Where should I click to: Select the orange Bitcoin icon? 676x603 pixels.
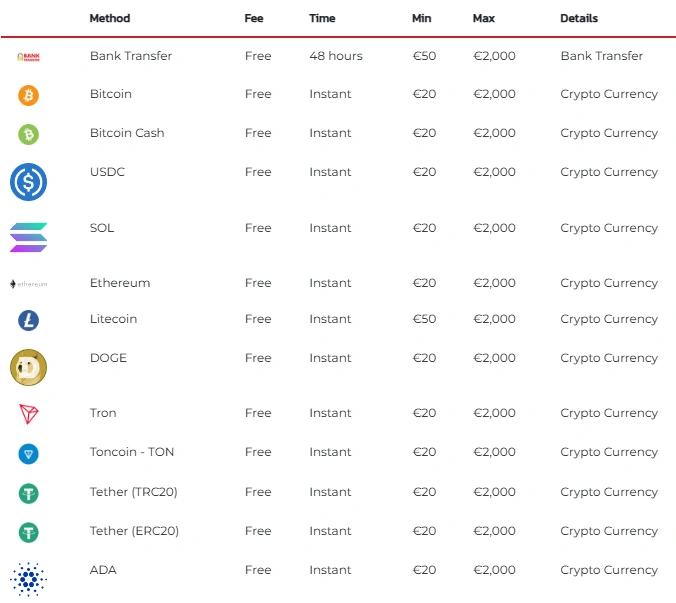coord(29,95)
